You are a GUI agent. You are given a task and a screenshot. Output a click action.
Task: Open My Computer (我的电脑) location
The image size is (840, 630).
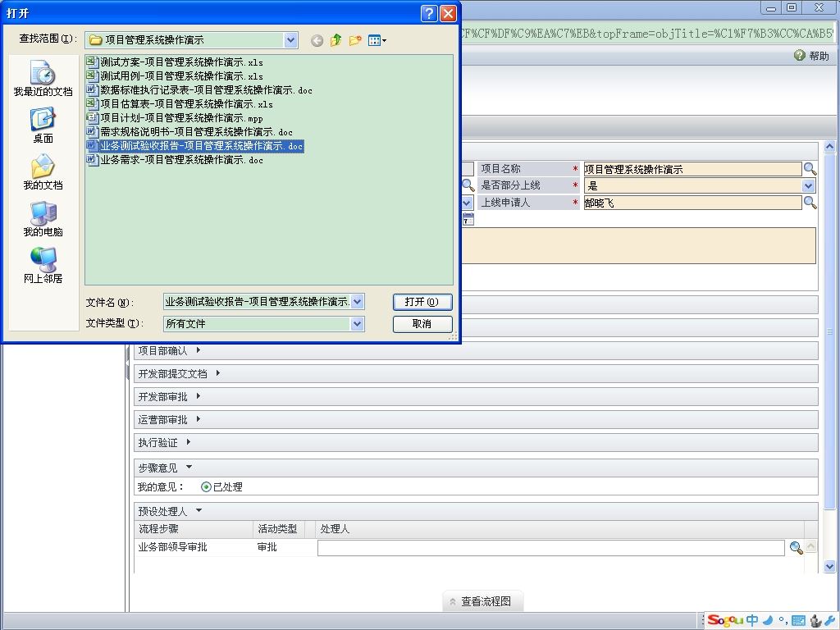click(43, 218)
